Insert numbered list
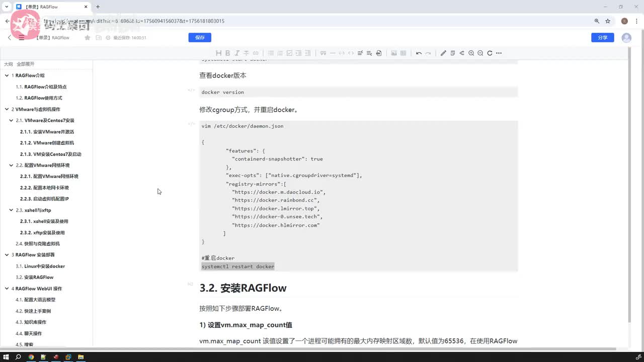Viewport: 644px width, 362px height. (x=280, y=53)
